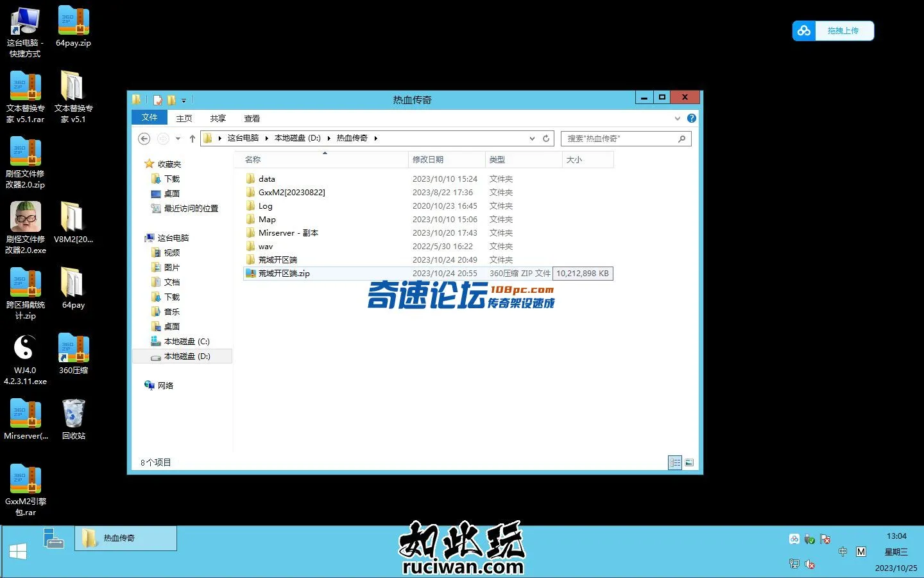The width and height of the screenshot is (924, 578).
Task: Open the Windows Start button
Action: coord(18,552)
